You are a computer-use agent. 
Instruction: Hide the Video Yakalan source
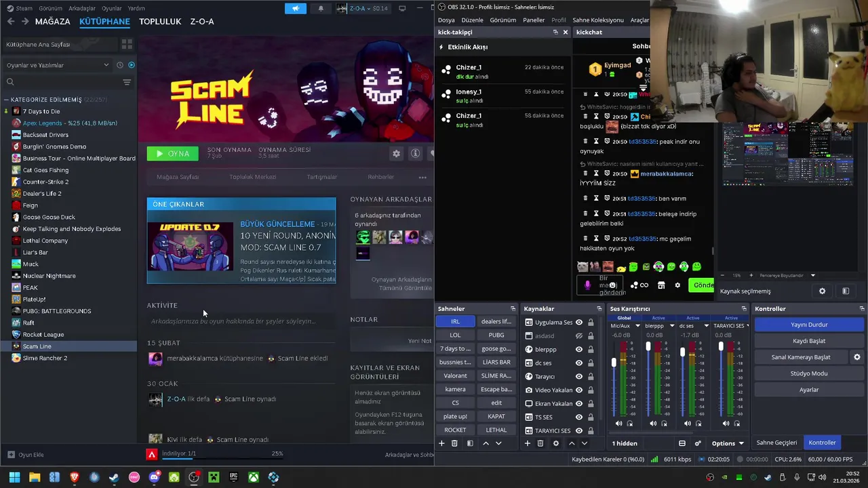click(579, 390)
